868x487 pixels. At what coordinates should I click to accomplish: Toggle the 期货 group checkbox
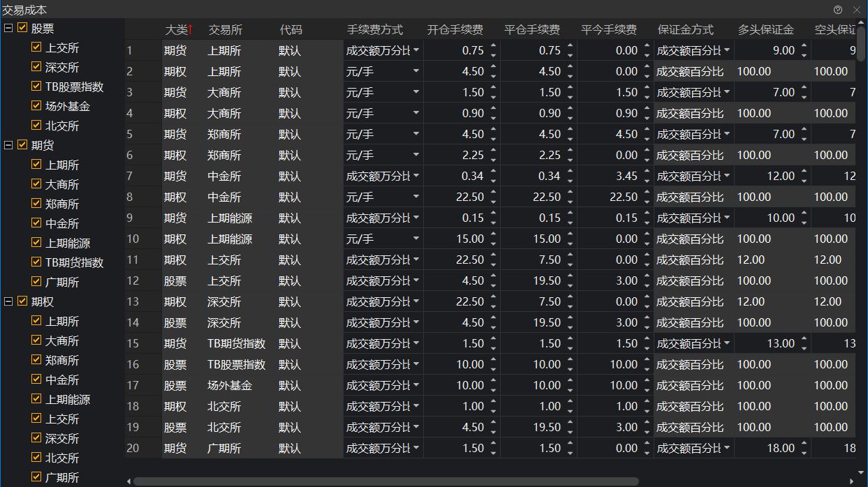click(22, 145)
